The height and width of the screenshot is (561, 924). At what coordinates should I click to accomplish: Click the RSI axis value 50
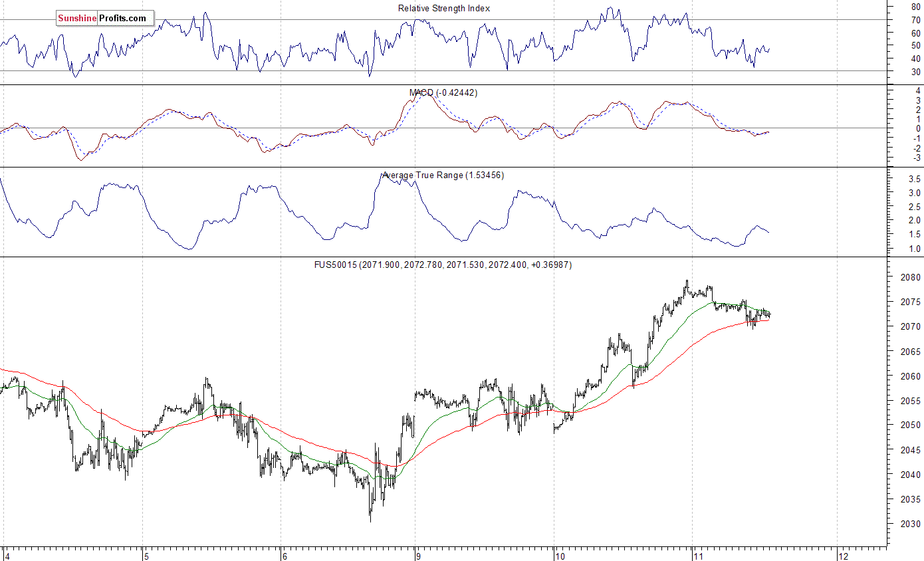pyautogui.click(x=916, y=45)
